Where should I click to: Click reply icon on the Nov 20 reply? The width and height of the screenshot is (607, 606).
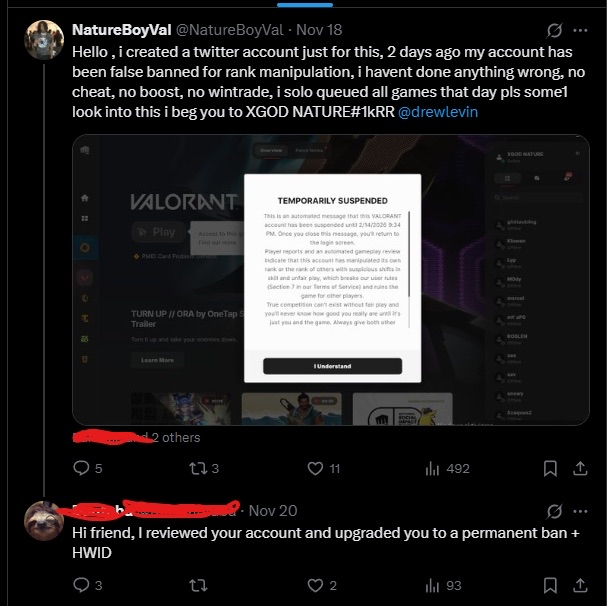coord(81,585)
